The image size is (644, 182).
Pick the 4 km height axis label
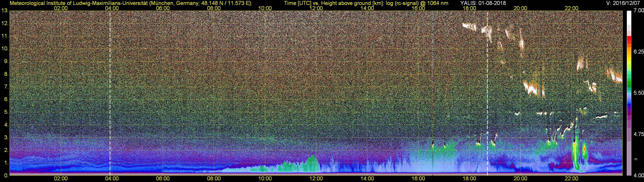coord(6,125)
